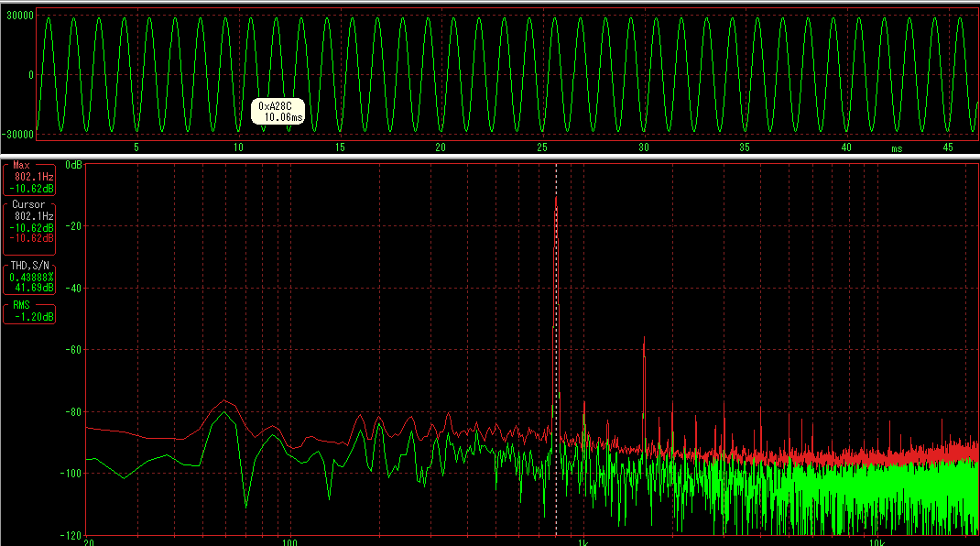Click the -30000 waveform amplitude label
This screenshot has height=546, width=980.
coord(17,134)
